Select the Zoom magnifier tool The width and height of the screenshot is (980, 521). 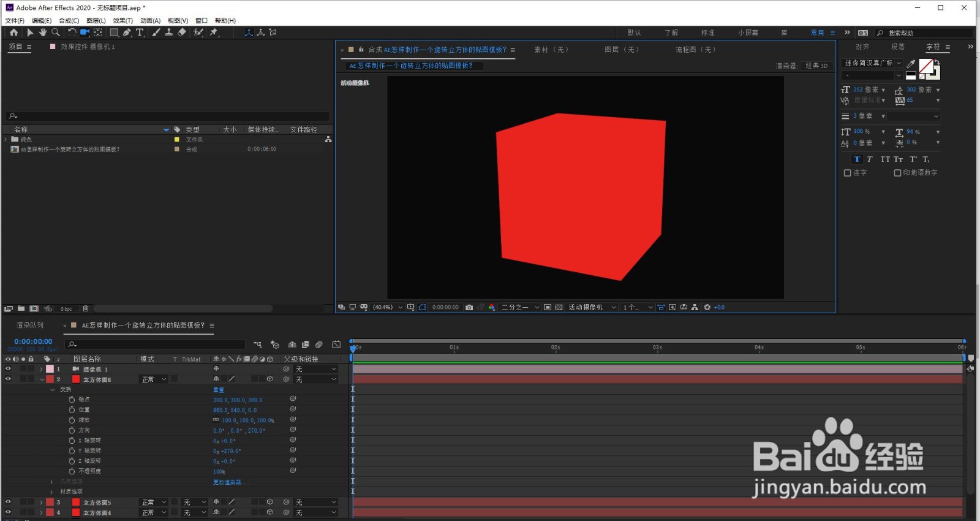[x=56, y=32]
